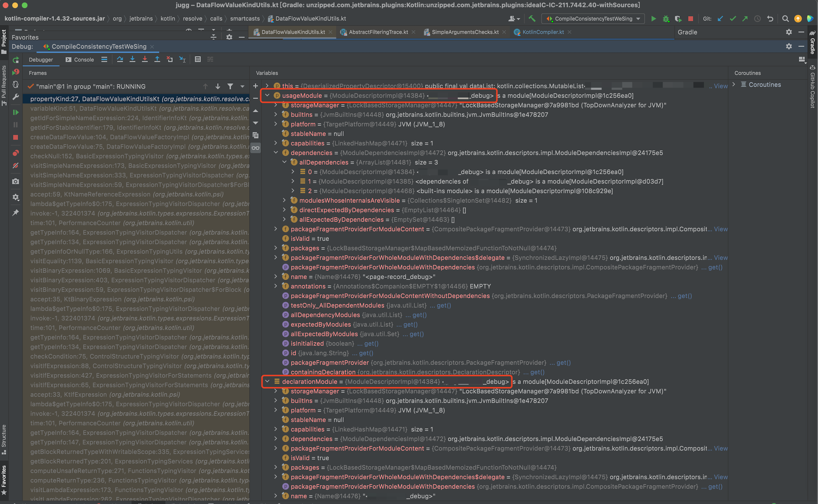
Task: Switch to the Console tab
Action: 80,60
